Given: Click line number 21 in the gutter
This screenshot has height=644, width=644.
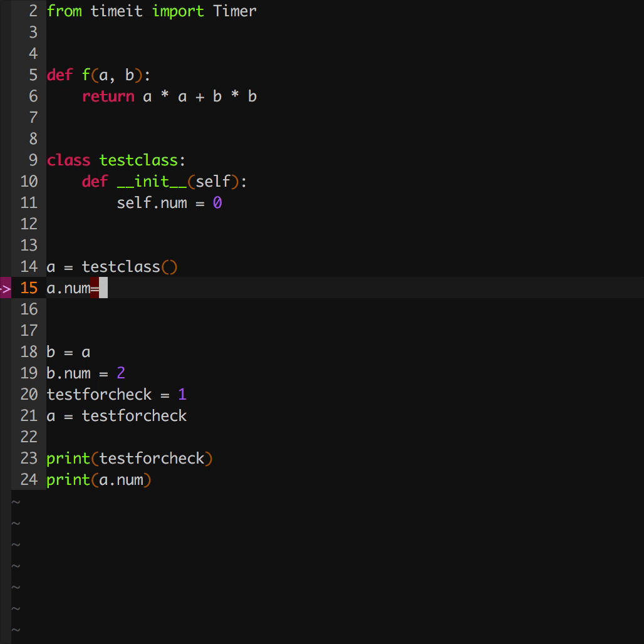Looking at the screenshot, I should click(29, 415).
